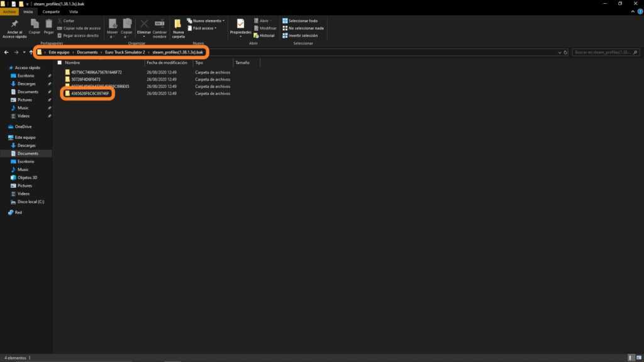The width and height of the screenshot is (644, 362).
Task: Toggle the select-all checkbox beside Nombre header
Action: click(60, 63)
